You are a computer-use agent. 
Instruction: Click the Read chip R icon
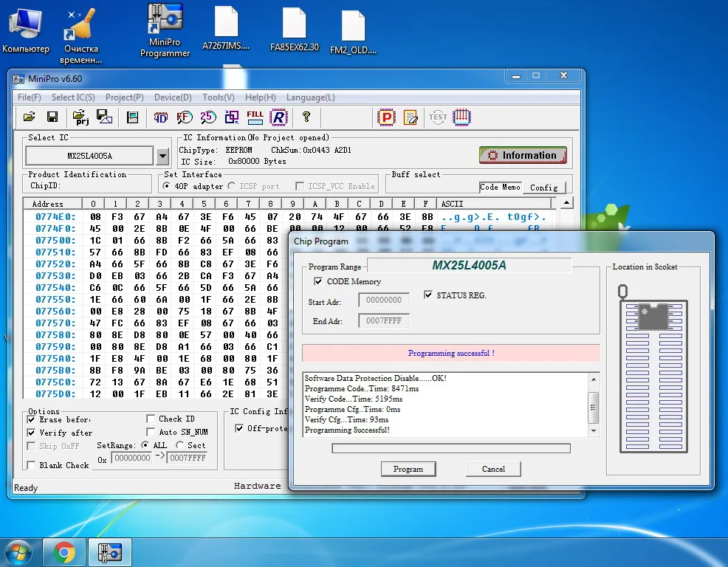click(278, 117)
